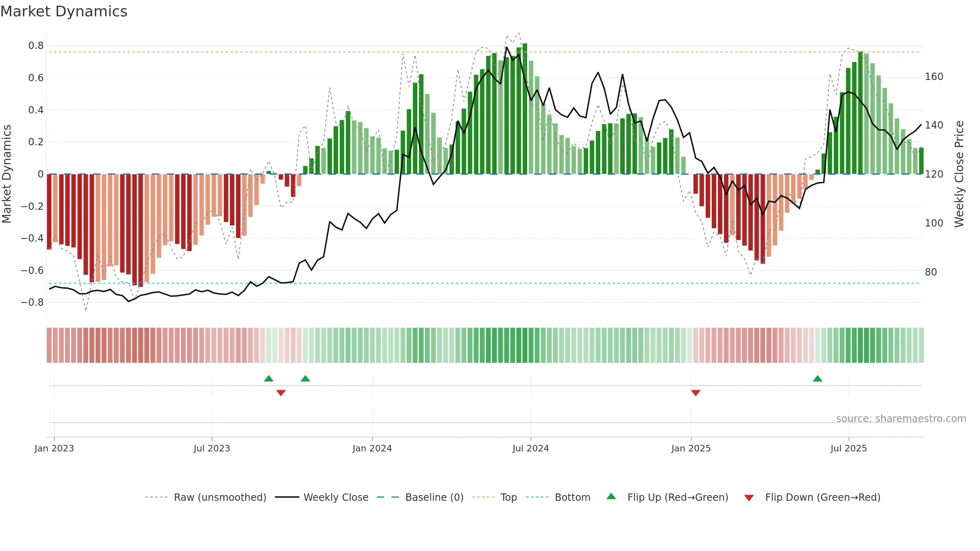Toggle the Top legend entry
Image resolution: width=980 pixels, height=551 pixels.
click(x=494, y=497)
